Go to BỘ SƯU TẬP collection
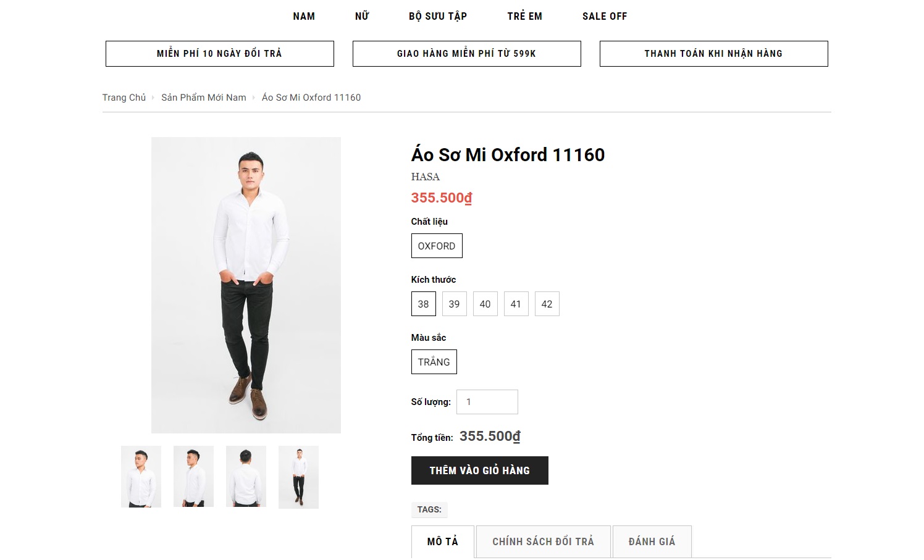Viewport: 924px width, 560px height. click(438, 16)
